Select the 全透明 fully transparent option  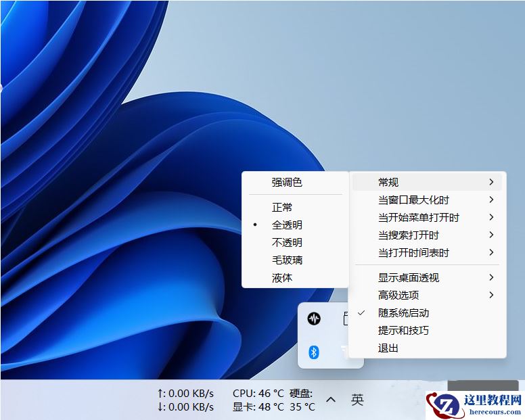point(295,225)
